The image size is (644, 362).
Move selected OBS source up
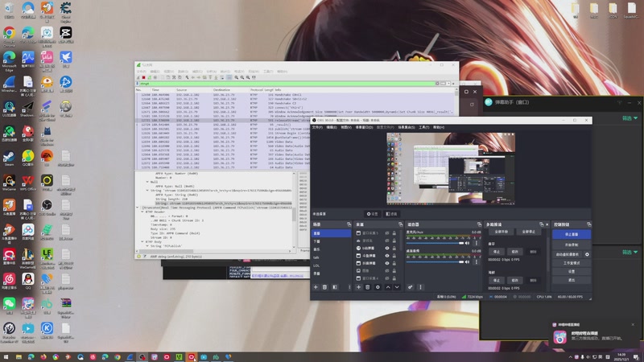coord(388,287)
